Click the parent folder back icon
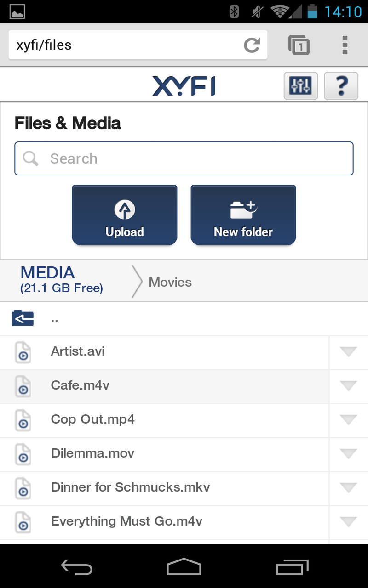Viewport: 368px width, 588px height. (x=23, y=318)
